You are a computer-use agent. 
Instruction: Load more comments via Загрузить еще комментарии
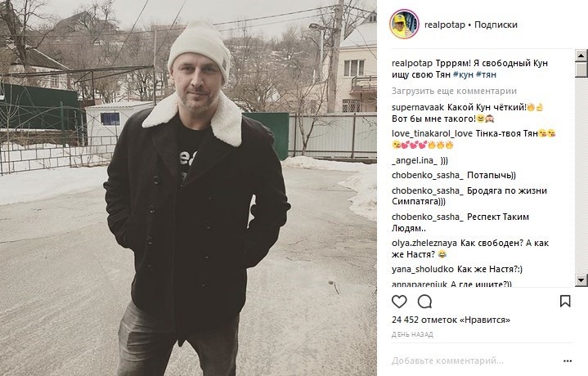(x=454, y=91)
